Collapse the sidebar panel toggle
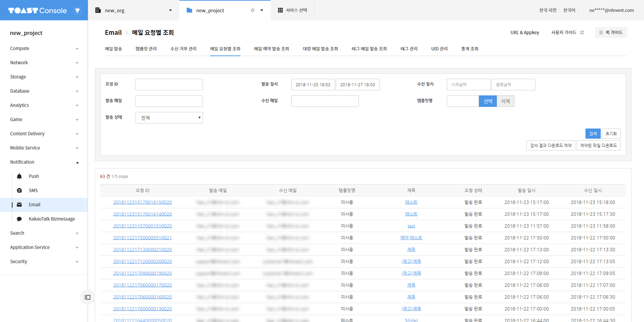 (87, 297)
